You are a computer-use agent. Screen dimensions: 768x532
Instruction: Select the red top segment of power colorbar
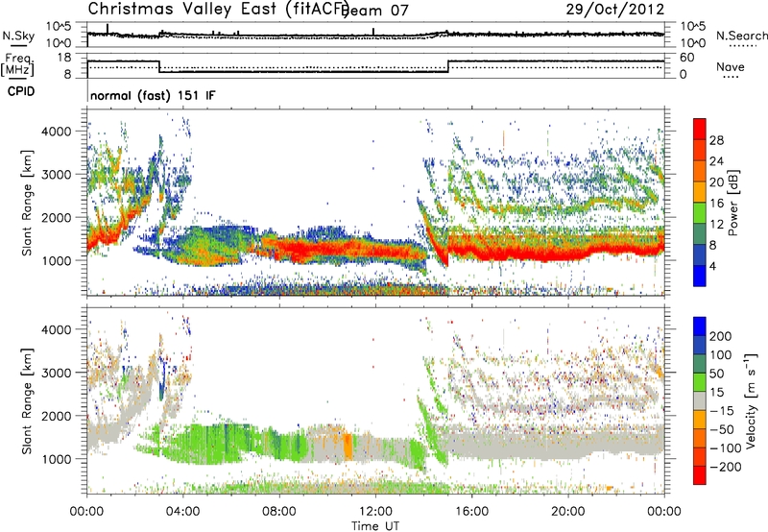700,129
